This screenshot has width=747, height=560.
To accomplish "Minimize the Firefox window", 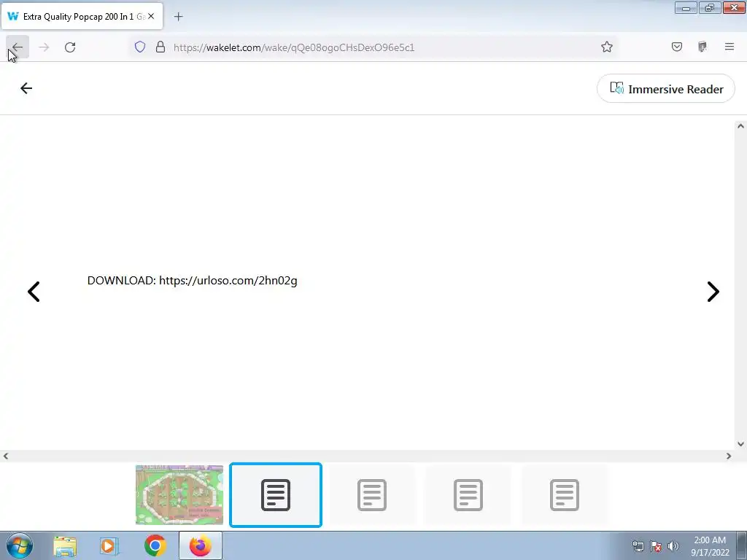I will click(686, 8).
